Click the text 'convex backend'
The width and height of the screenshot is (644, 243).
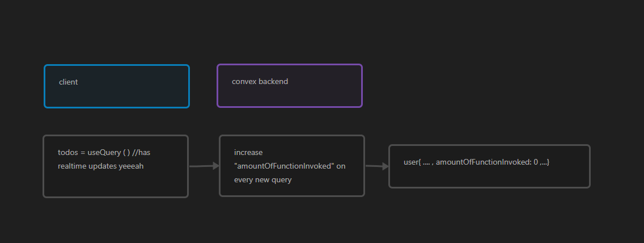[x=260, y=81]
